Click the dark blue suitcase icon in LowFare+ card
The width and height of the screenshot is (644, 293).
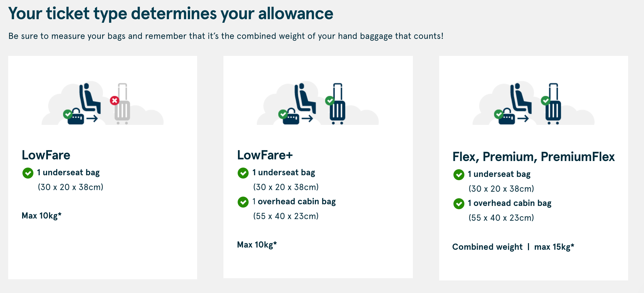coord(337,104)
